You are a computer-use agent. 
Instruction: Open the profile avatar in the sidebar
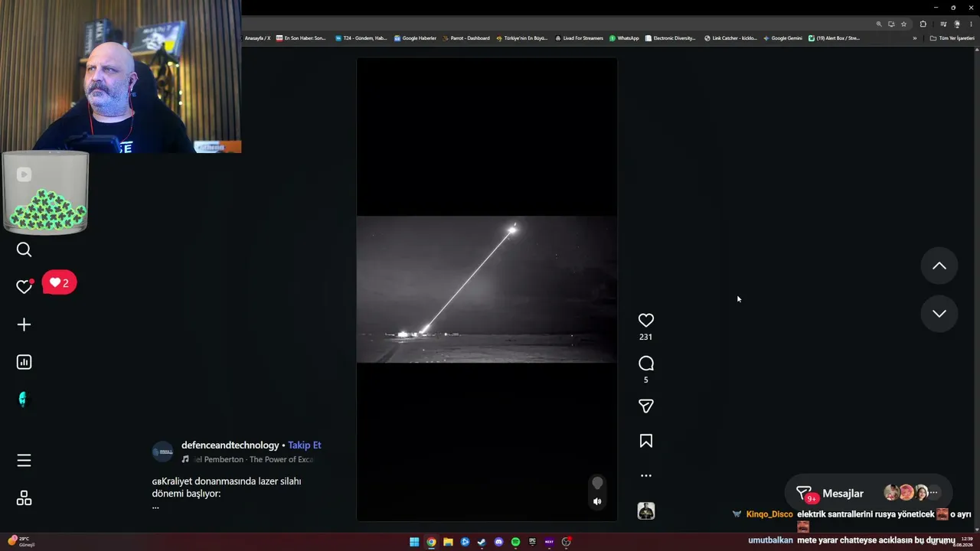pyautogui.click(x=22, y=399)
